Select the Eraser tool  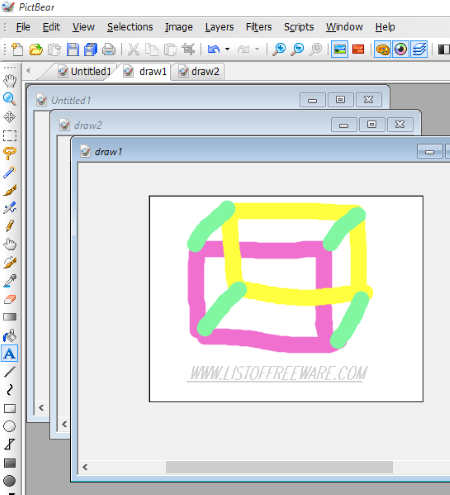(x=9, y=299)
